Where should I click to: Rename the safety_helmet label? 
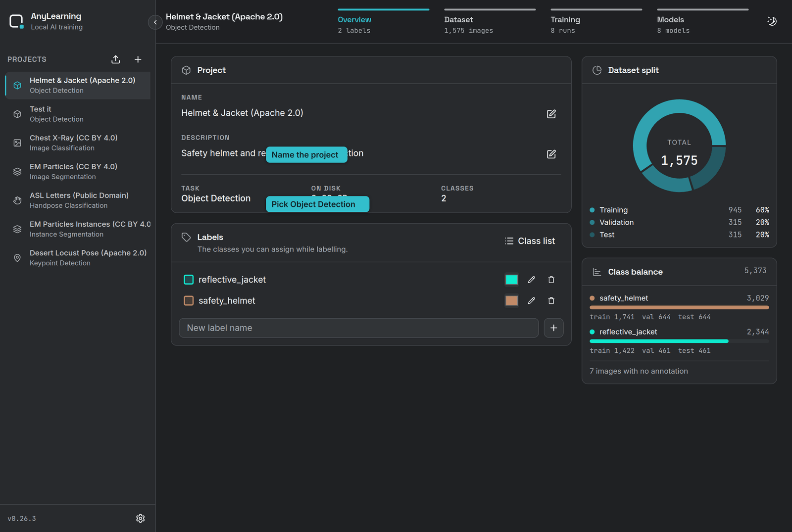tap(532, 300)
